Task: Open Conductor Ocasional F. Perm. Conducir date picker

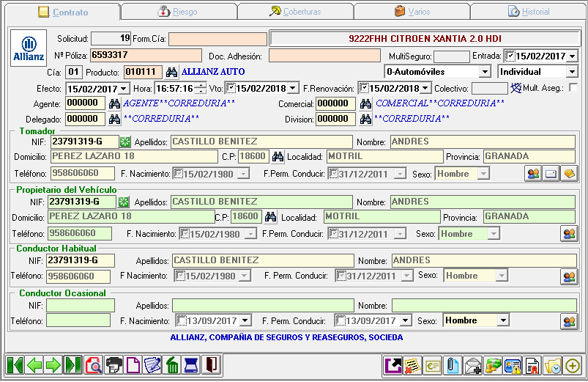Action: (406, 320)
